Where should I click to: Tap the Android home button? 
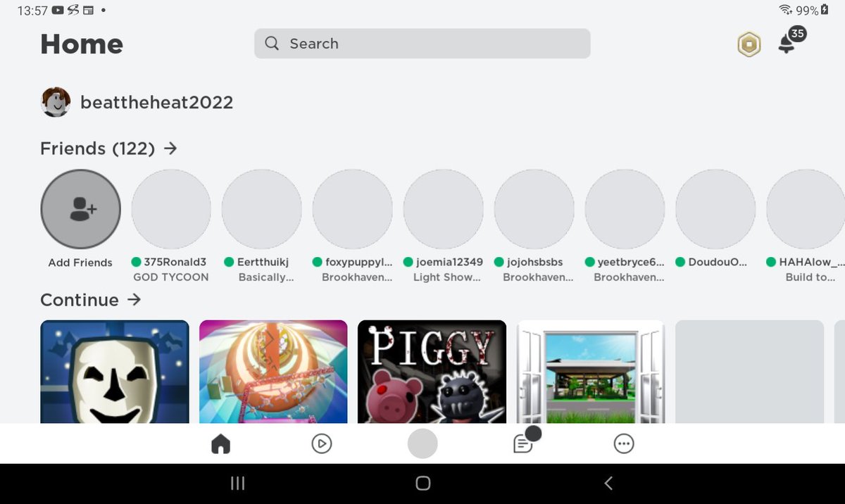pyautogui.click(x=423, y=483)
